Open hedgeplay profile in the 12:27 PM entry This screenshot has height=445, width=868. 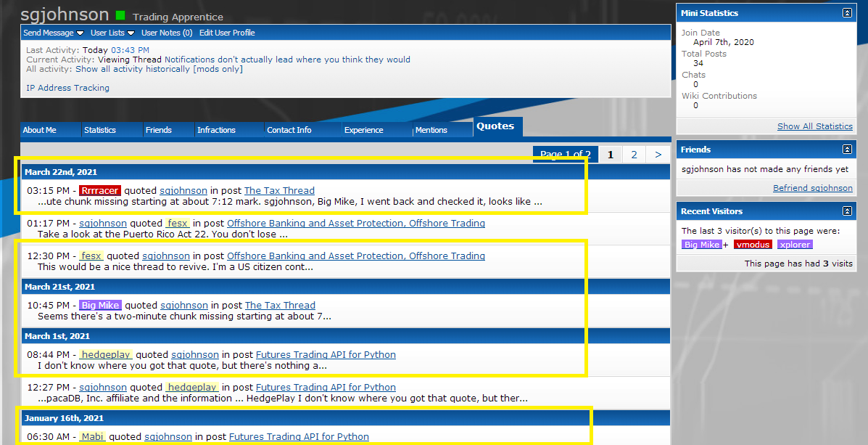[193, 388]
